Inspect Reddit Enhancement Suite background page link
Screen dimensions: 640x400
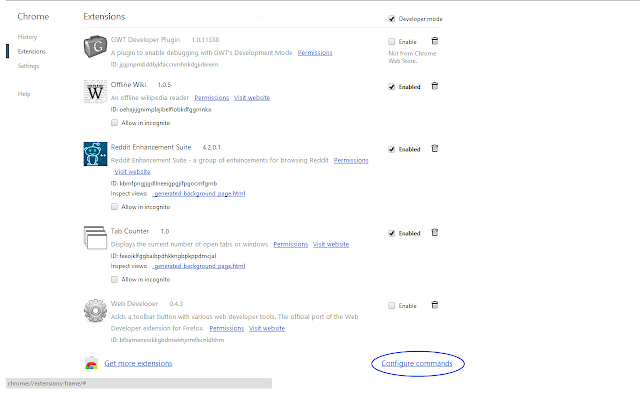pos(199,193)
